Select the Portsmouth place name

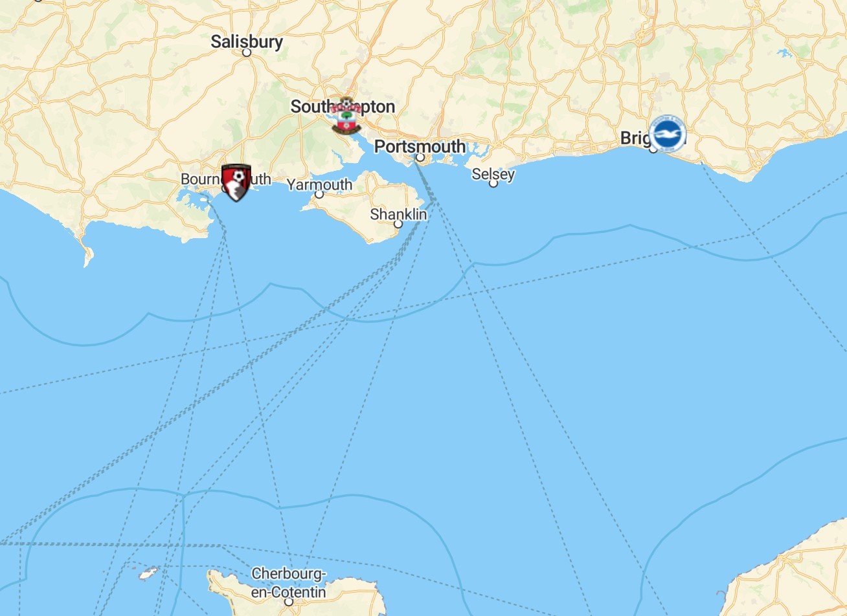(x=420, y=146)
